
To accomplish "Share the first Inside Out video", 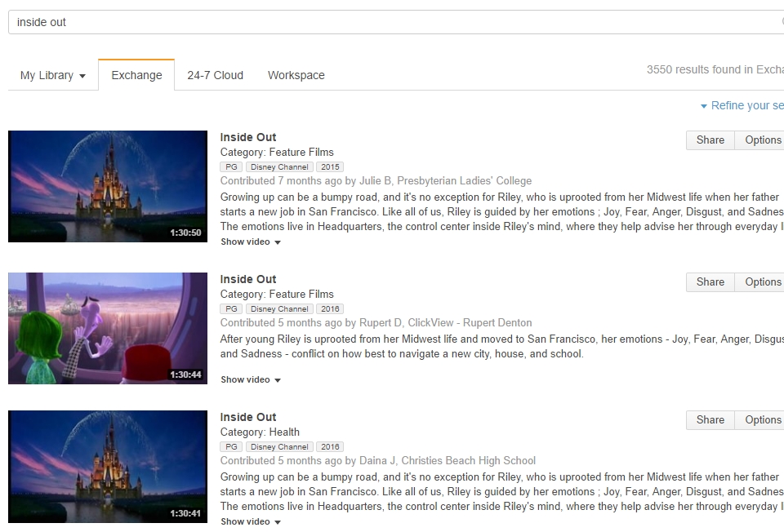I will tap(709, 140).
